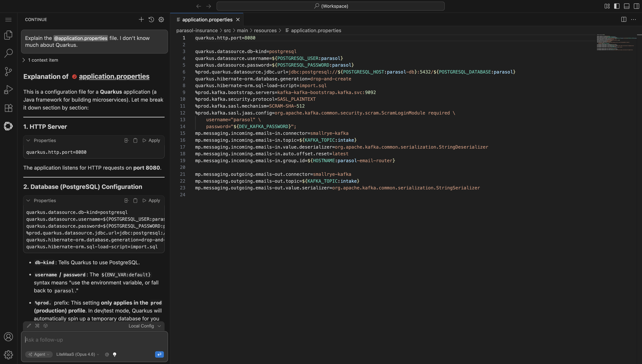Apply the Database PostgreSQL properties code block
Viewport: 642px width, 364px height.
151,200
